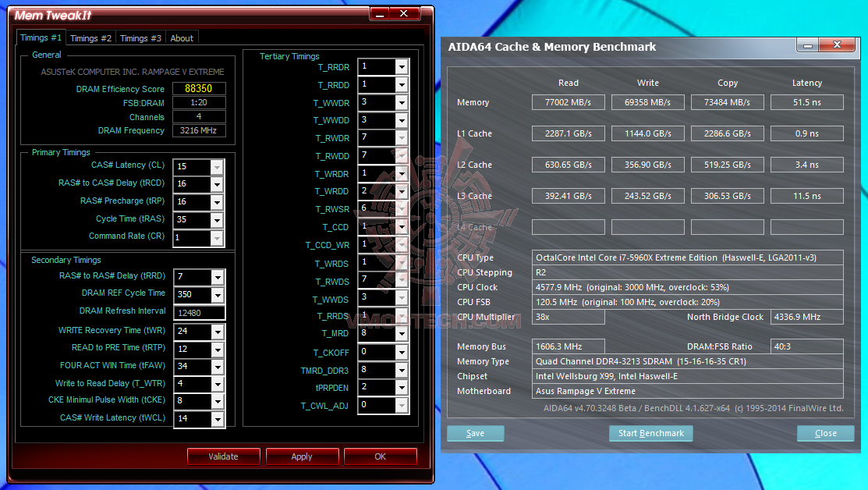The width and height of the screenshot is (868, 490).
Task: Expand the CAS# Latency (CL) dropdown
Action: point(217,167)
